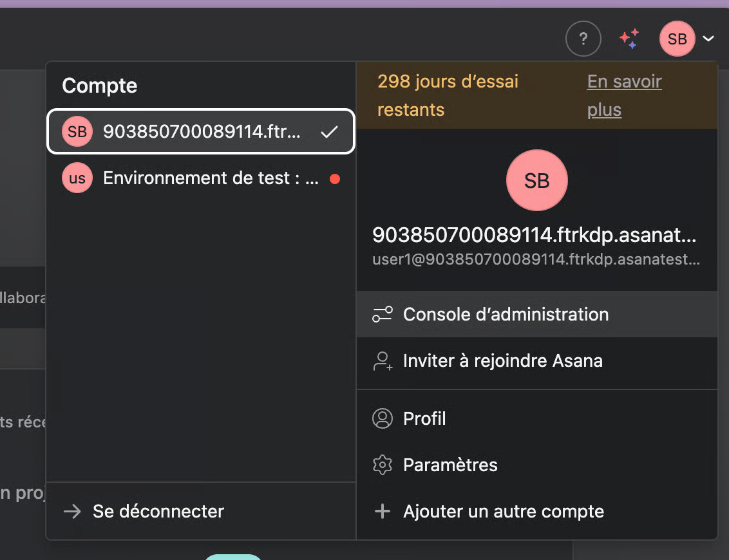Click the red notification dot indicator
This screenshot has width=729, height=560.
tap(334, 179)
